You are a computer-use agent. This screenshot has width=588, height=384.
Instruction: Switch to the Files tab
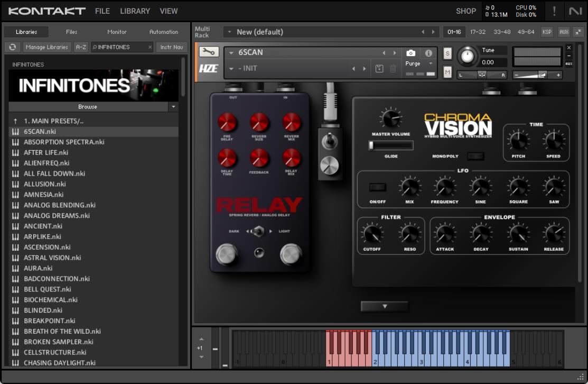[71, 32]
